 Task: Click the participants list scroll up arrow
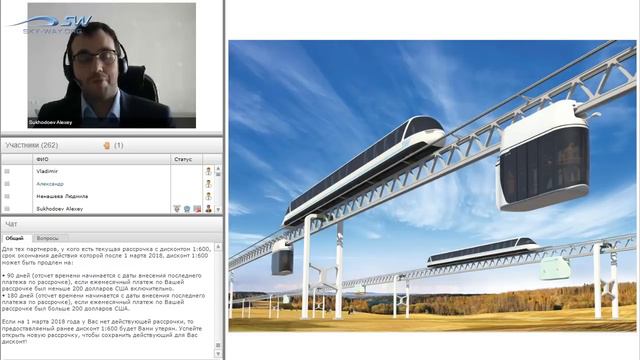(218, 168)
